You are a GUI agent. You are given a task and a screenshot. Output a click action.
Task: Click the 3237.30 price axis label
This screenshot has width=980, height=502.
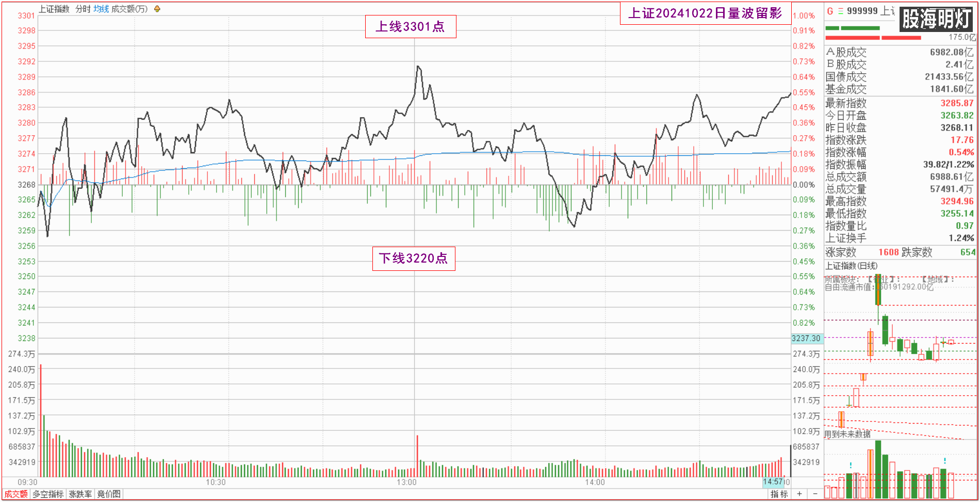point(806,338)
